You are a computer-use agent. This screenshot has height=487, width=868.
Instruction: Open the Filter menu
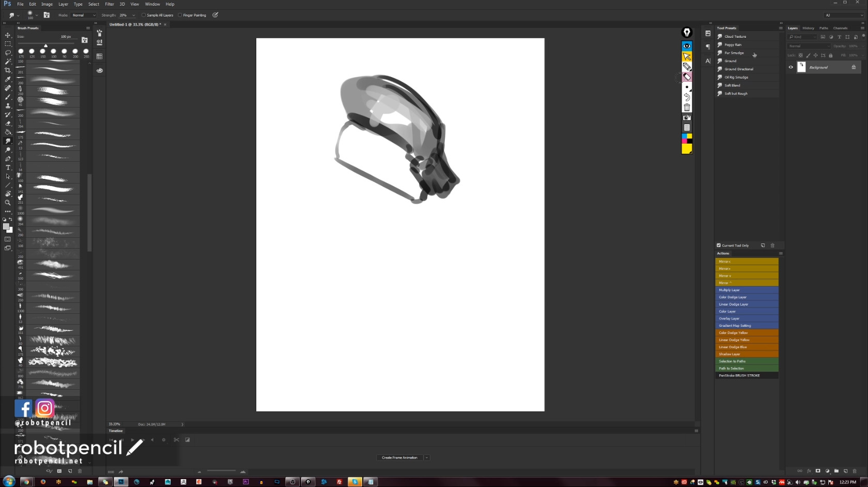(x=110, y=4)
